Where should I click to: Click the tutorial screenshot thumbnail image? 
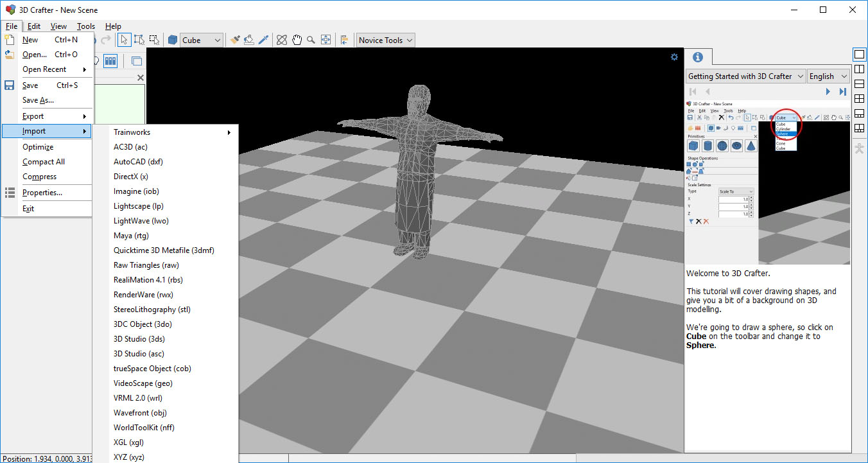point(768,182)
